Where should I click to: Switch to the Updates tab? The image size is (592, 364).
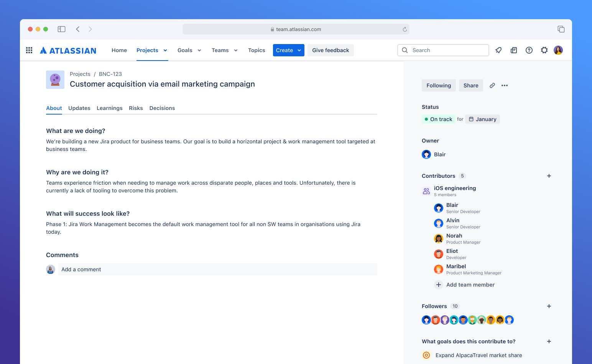[x=79, y=108]
